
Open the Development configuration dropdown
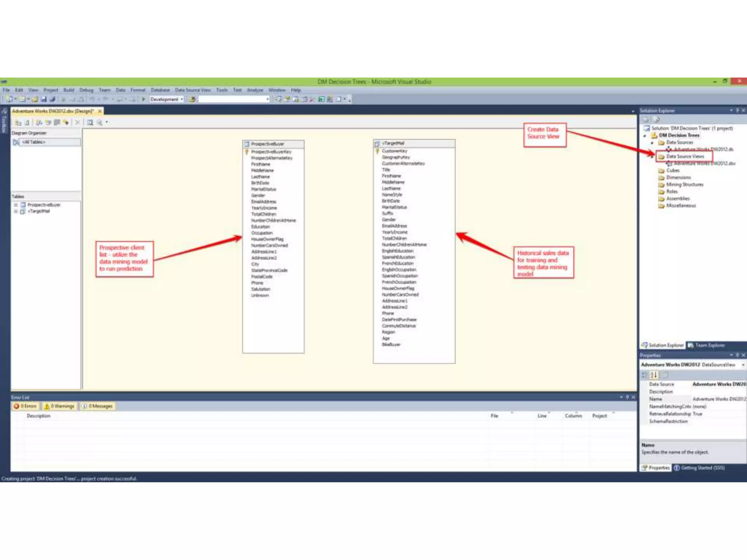pos(182,99)
